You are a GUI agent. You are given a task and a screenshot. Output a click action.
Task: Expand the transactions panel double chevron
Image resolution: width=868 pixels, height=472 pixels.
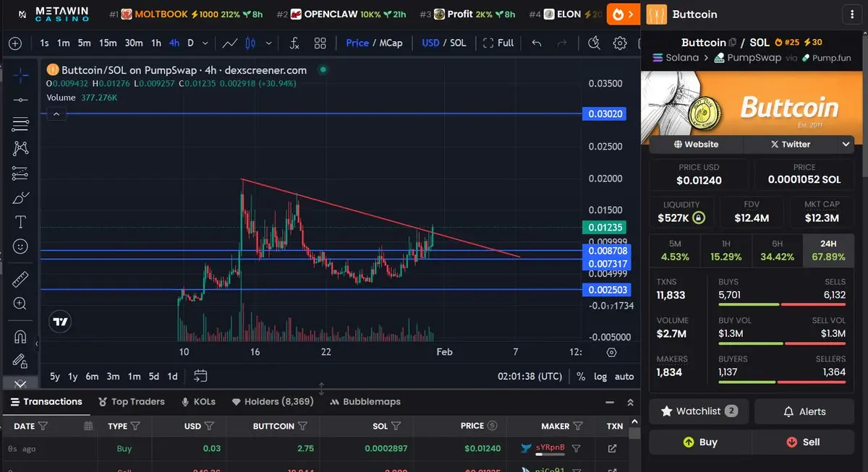(x=630, y=402)
